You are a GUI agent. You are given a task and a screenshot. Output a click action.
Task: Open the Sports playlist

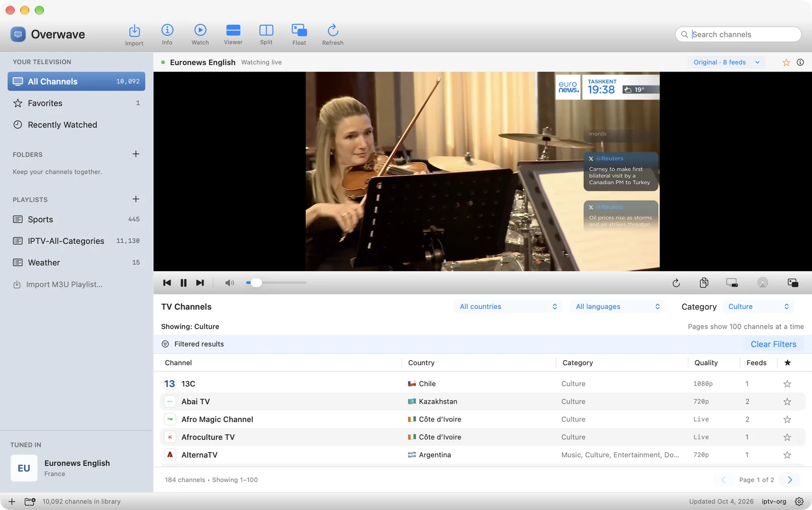pyautogui.click(x=76, y=219)
